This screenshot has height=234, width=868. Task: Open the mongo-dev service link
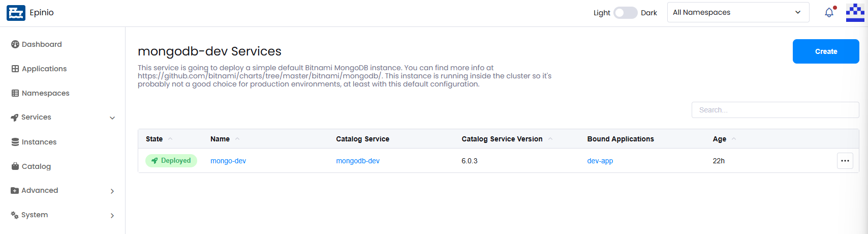(228, 161)
